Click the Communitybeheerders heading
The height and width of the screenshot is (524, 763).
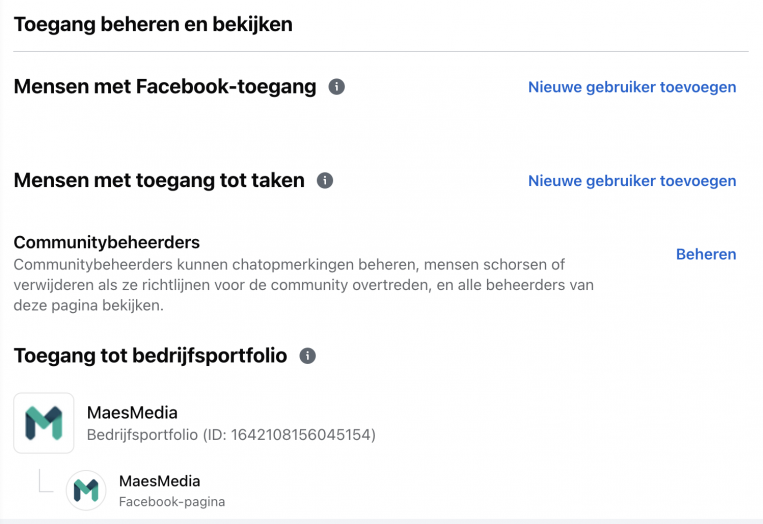click(107, 242)
